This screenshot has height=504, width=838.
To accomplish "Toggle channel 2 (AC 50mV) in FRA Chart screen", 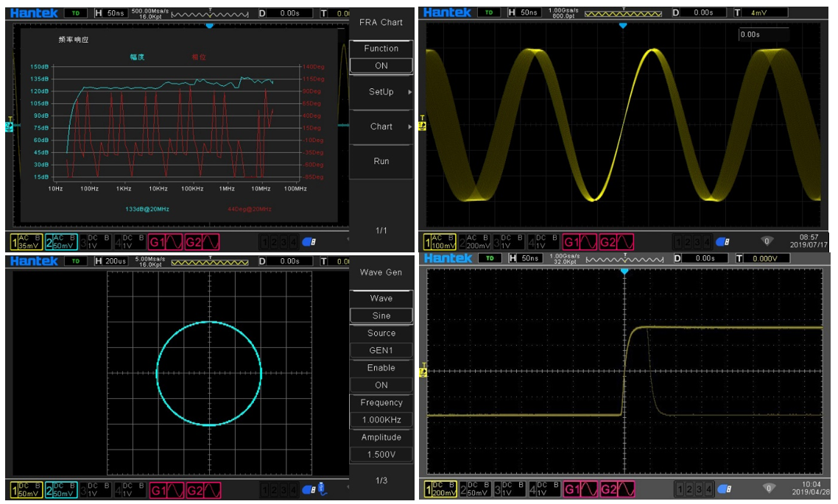I will [61, 242].
